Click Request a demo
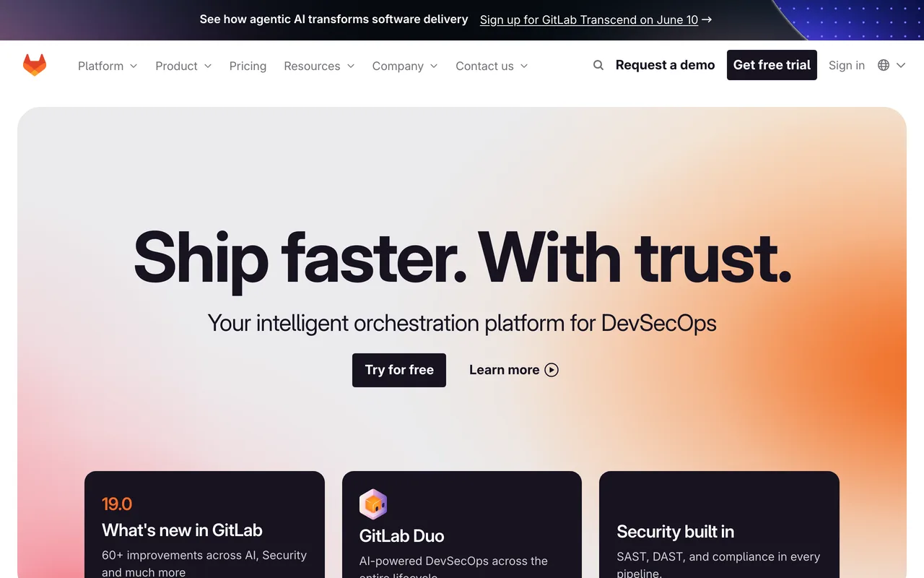The image size is (924, 578). point(665,65)
